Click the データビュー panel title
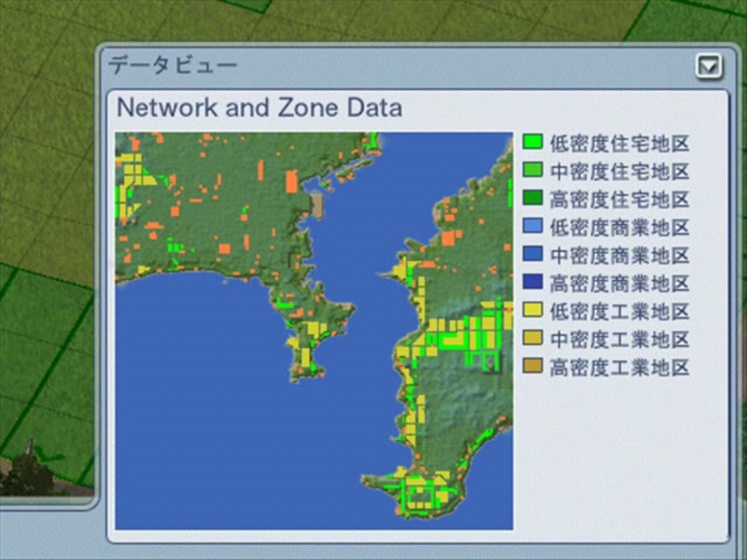 click(x=173, y=65)
